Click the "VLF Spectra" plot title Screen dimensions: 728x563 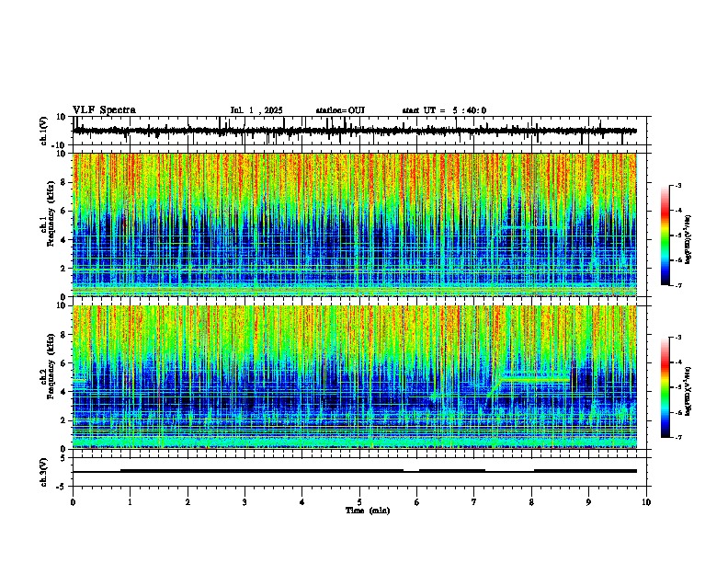pyautogui.click(x=104, y=110)
